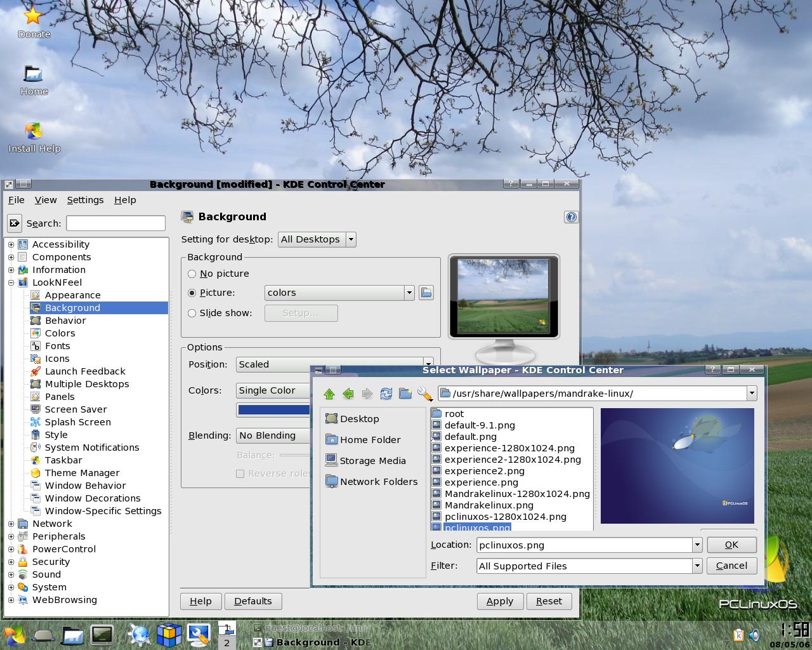Open the Donate desktop icon
Viewport: 812px width, 650px height.
(34, 23)
